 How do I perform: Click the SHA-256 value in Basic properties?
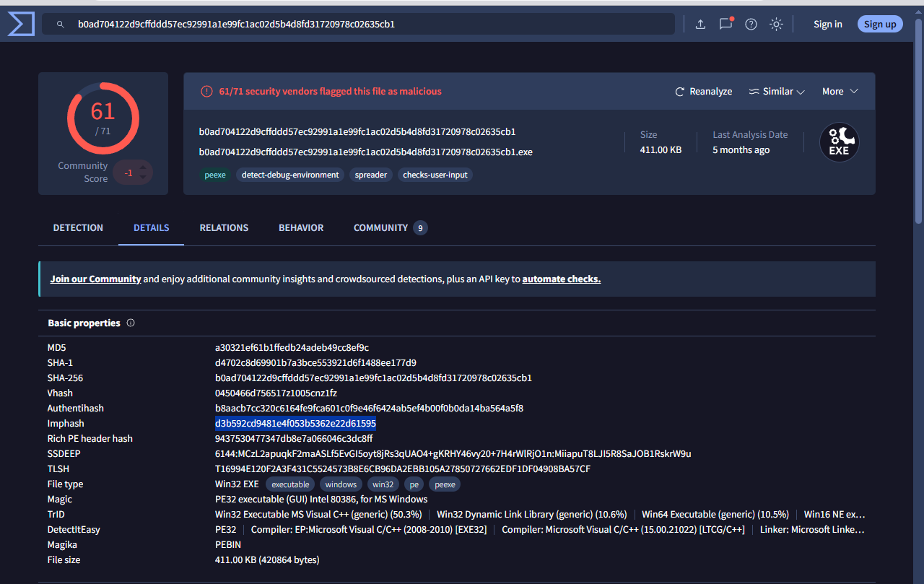[x=373, y=378]
